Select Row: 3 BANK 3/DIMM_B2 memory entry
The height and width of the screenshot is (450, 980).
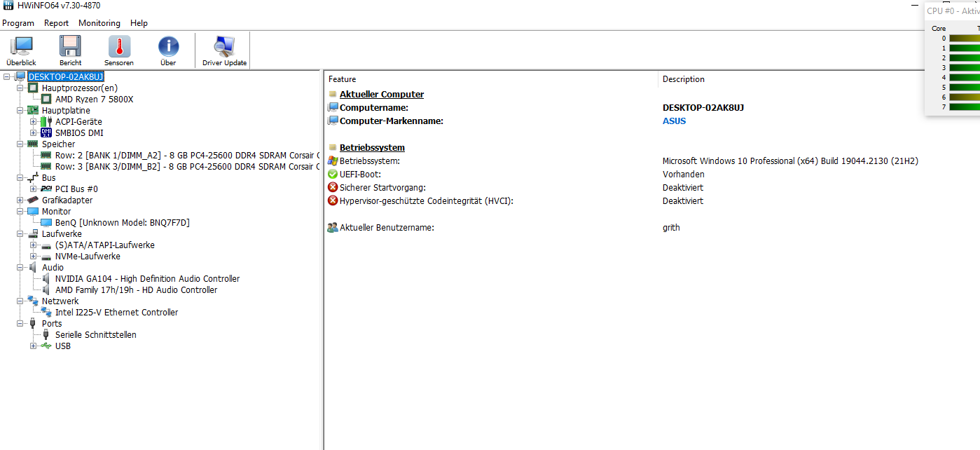187,166
